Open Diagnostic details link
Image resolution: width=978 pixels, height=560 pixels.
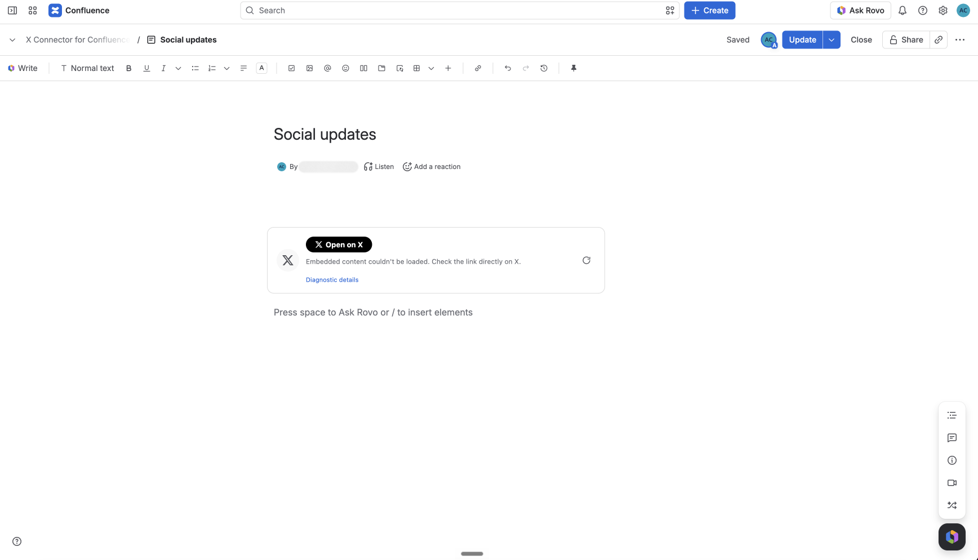click(332, 280)
